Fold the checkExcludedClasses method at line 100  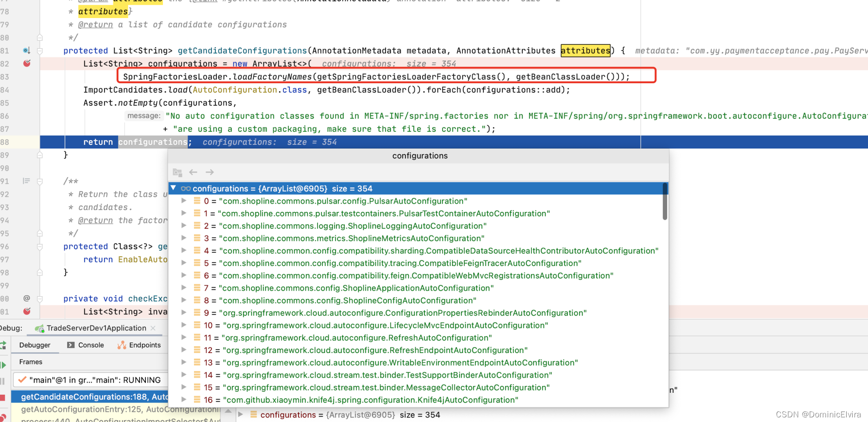coord(40,299)
